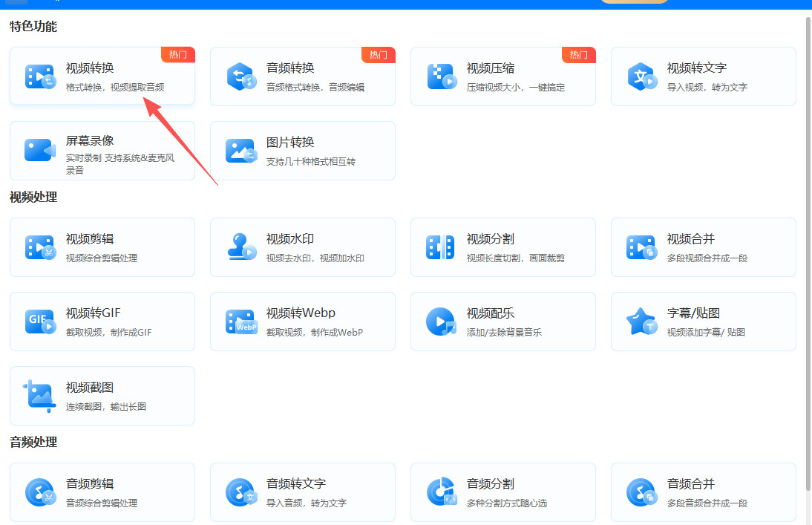Viewport: 812px width, 525px height.
Task: Click the 视频转GIF icon
Action: click(40, 322)
